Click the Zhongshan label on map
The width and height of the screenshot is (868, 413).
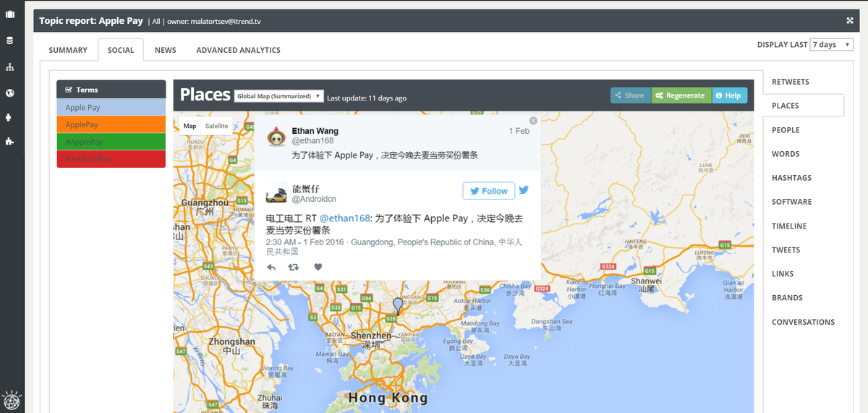point(231,341)
